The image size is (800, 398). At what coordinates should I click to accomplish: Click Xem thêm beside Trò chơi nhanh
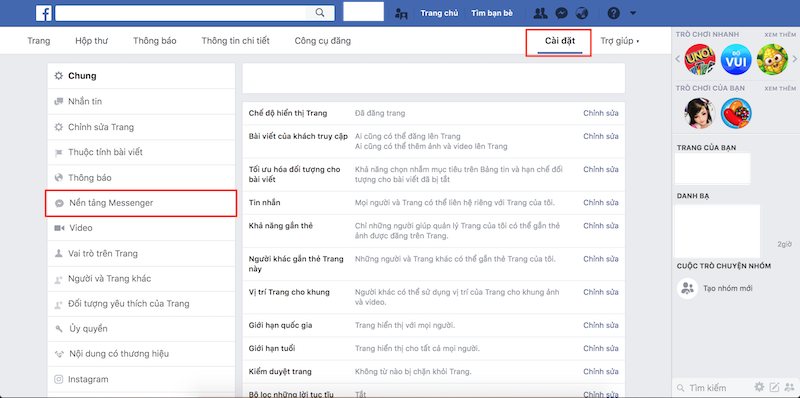click(780, 35)
